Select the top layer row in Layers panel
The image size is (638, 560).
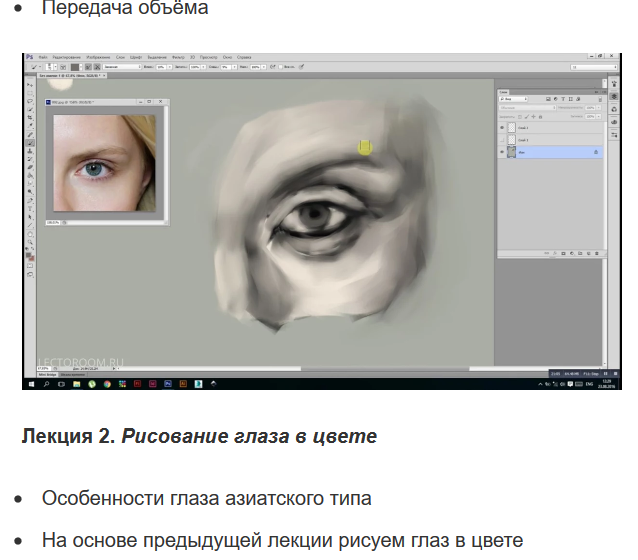(551, 128)
